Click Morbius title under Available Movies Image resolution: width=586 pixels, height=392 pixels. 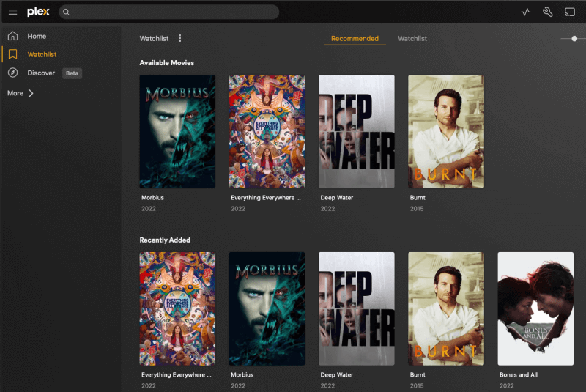click(x=152, y=198)
